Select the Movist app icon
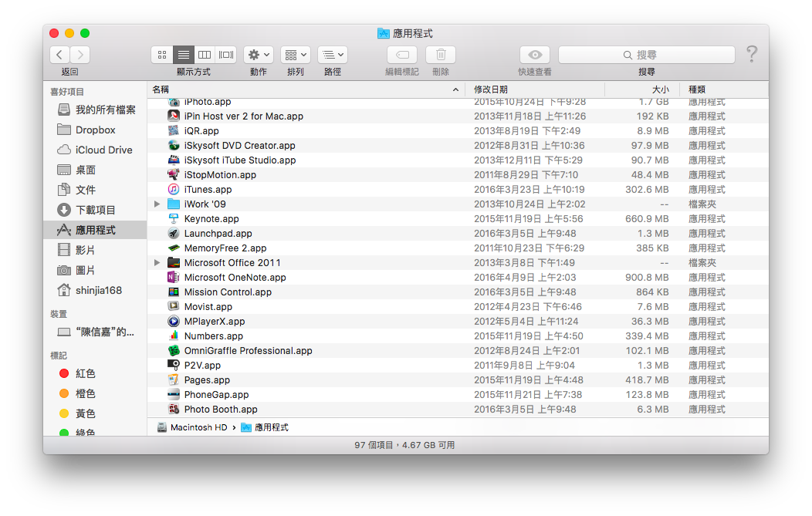The width and height of the screenshot is (812, 516). (x=174, y=306)
